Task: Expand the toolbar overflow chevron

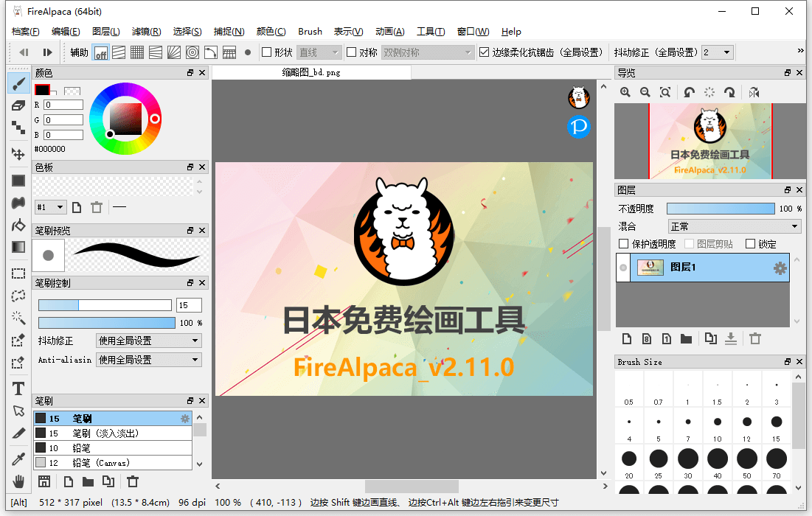Action: [x=800, y=51]
